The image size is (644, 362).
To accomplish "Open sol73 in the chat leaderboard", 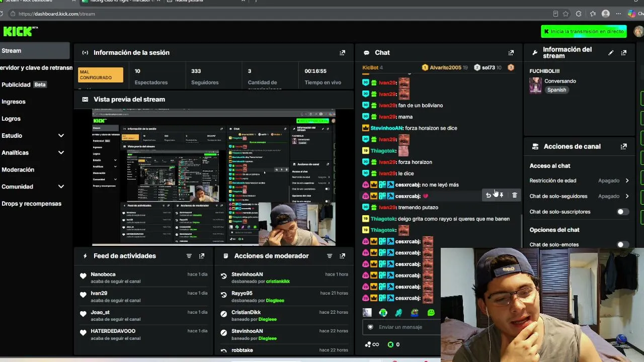I will [x=489, y=67].
